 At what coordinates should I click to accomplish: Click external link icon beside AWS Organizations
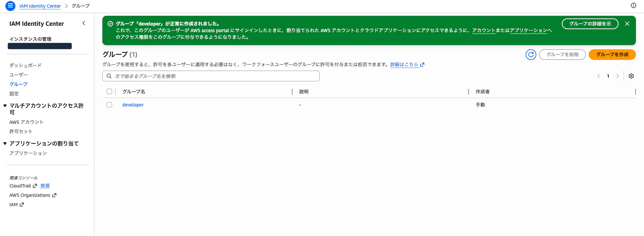pos(54,195)
